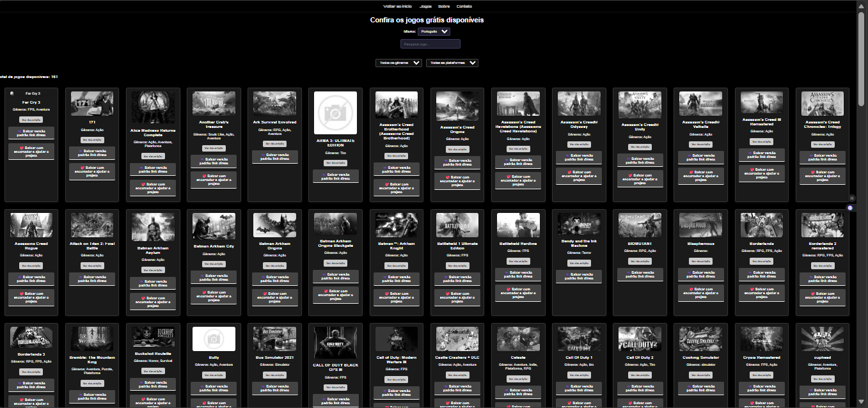Download Assassin's Creed Valhalla with shortener
This screenshot has height=408, width=868.
coord(701,176)
